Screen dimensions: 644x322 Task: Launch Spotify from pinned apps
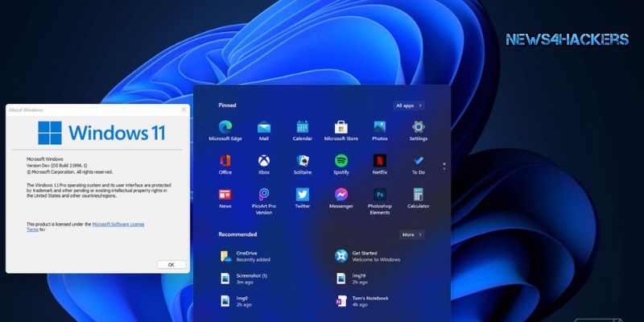(x=341, y=161)
